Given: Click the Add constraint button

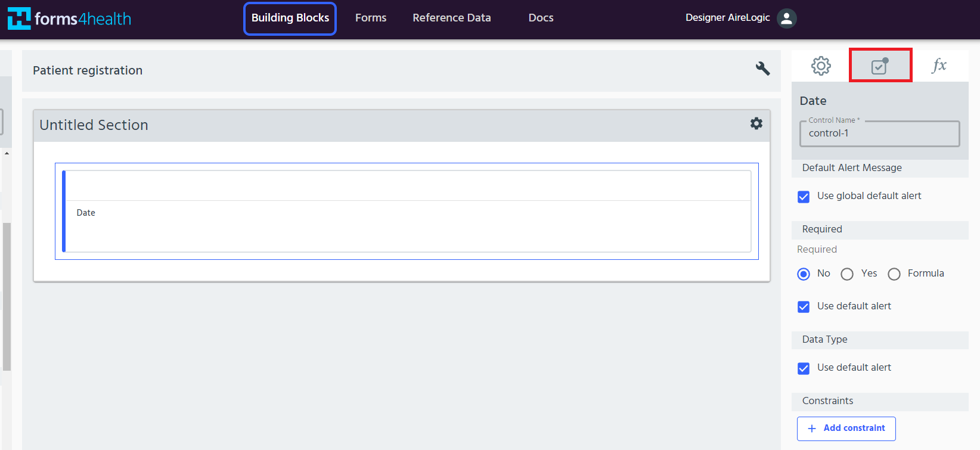Looking at the screenshot, I should [846, 429].
